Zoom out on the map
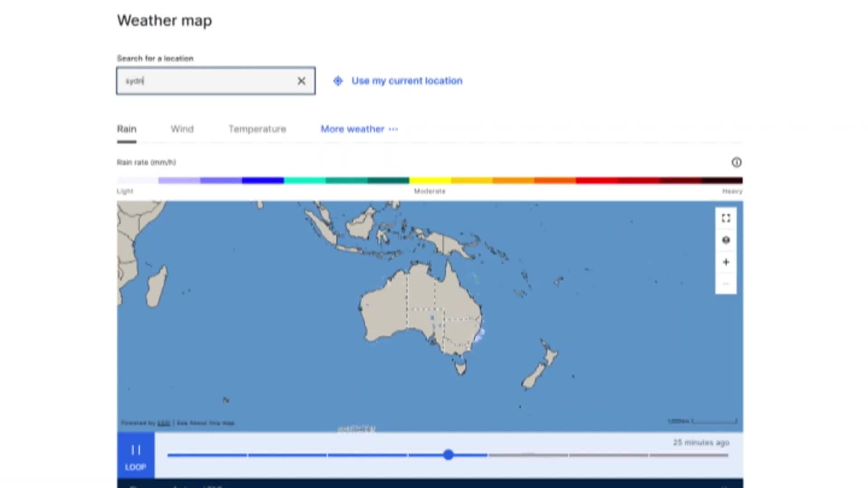Viewport: 868px width, 488px height. [x=726, y=284]
